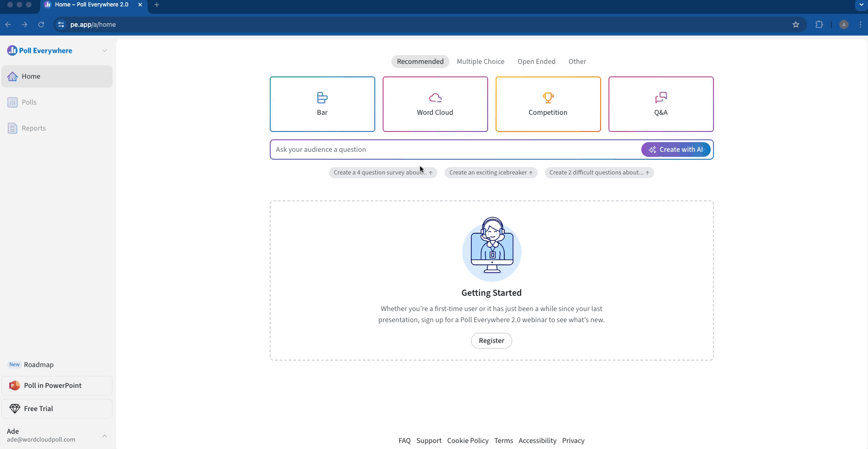Expand the Poll Everywhere account chevron

105,50
